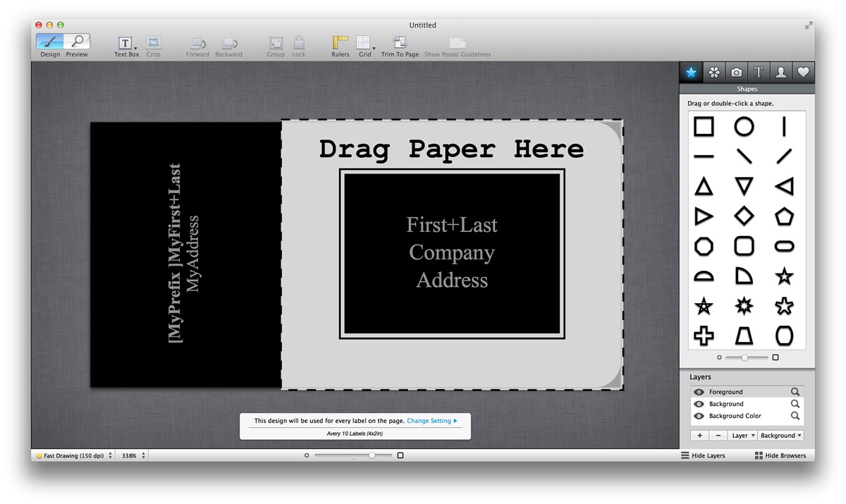Select the circle shape

pyautogui.click(x=744, y=126)
